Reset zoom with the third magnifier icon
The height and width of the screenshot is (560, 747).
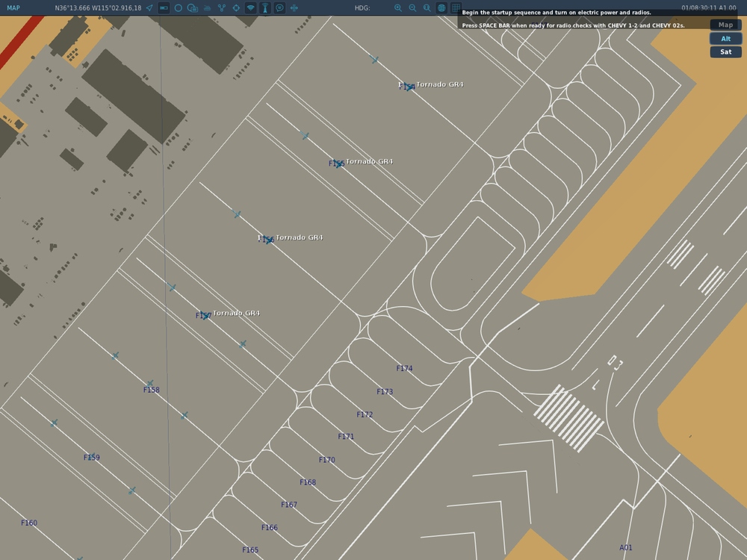pyautogui.click(x=427, y=7)
